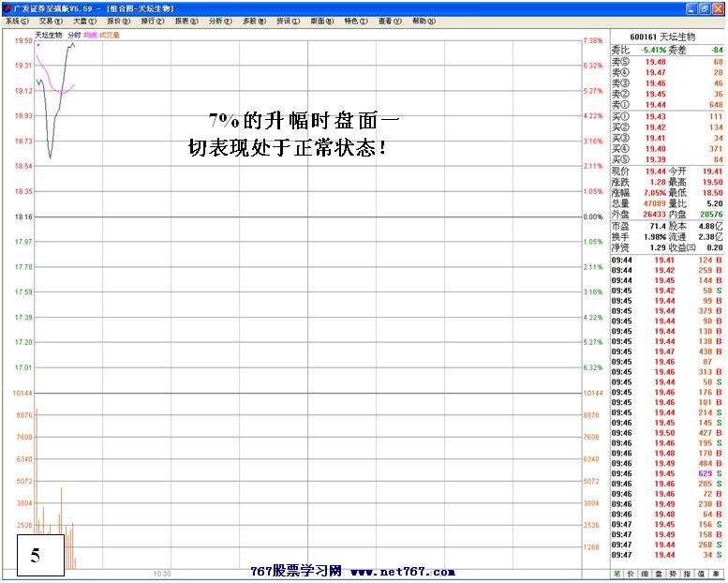The height and width of the screenshot is (583, 728).
Task: Select the 买④ bid row at 19.40
Action: (x=667, y=148)
